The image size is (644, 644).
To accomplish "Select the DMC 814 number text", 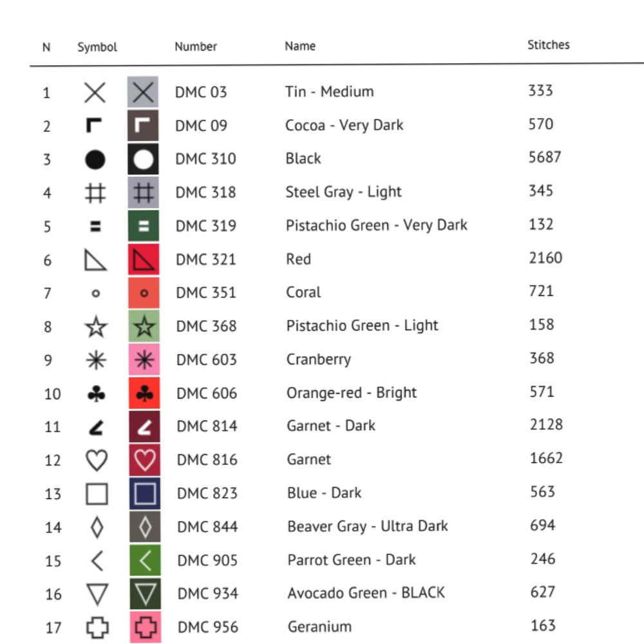I will coord(207,426).
